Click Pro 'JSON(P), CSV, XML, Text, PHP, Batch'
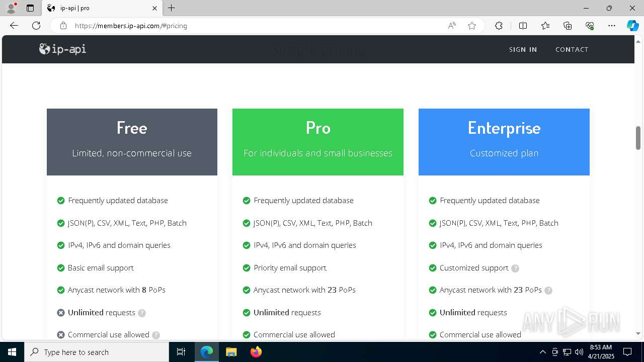The width and height of the screenshot is (644, 362). [313, 223]
